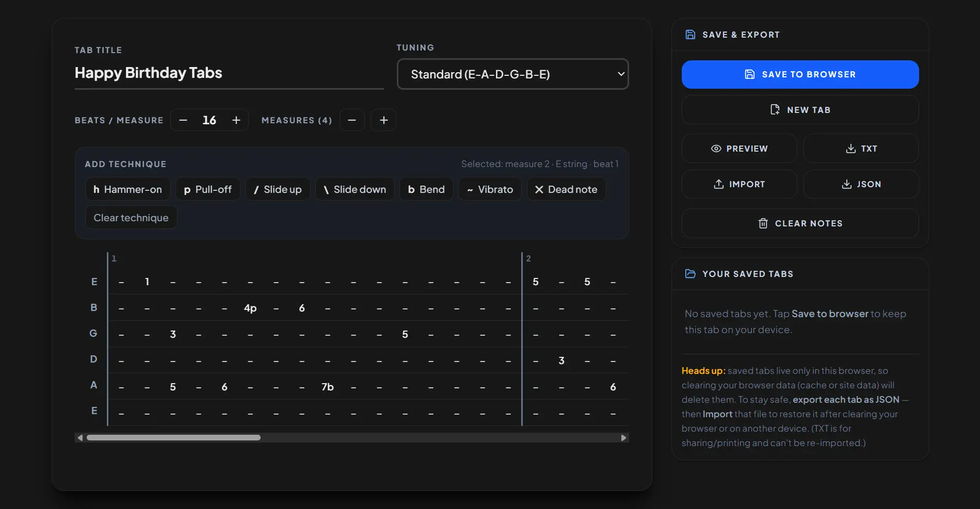The width and height of the screenshot is (980, 509).
Task: Remove a measure with minus button
Action: tap(352, 120)
